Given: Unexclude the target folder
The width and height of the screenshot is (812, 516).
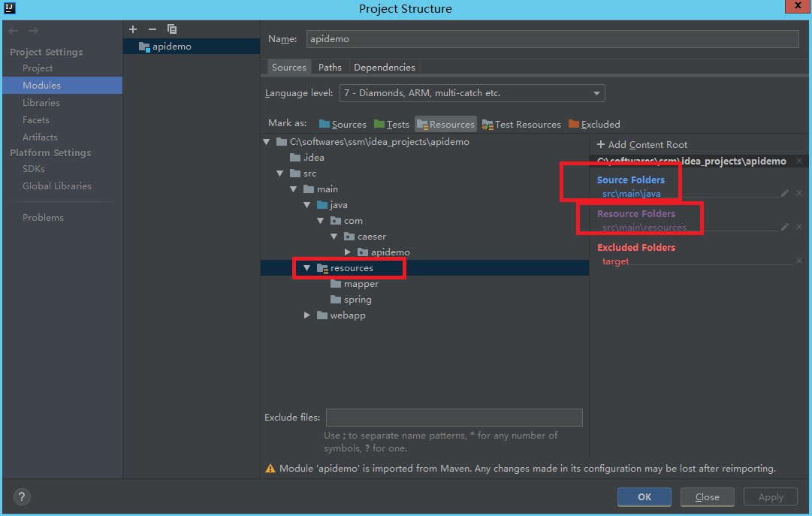Looking at the screenshot, I should click(x=799, y=261).
